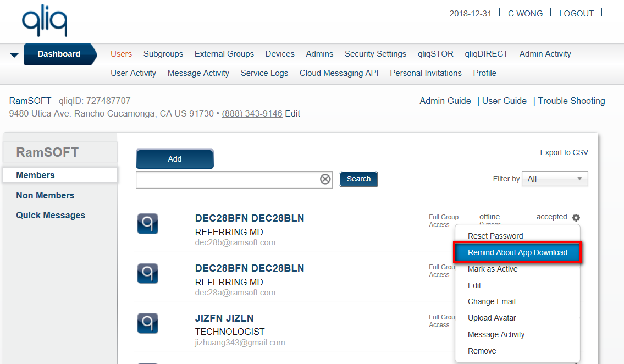The width and height of the screenshot is (624, 364).
Task: Click the Search button
Action: pos(358,179)
